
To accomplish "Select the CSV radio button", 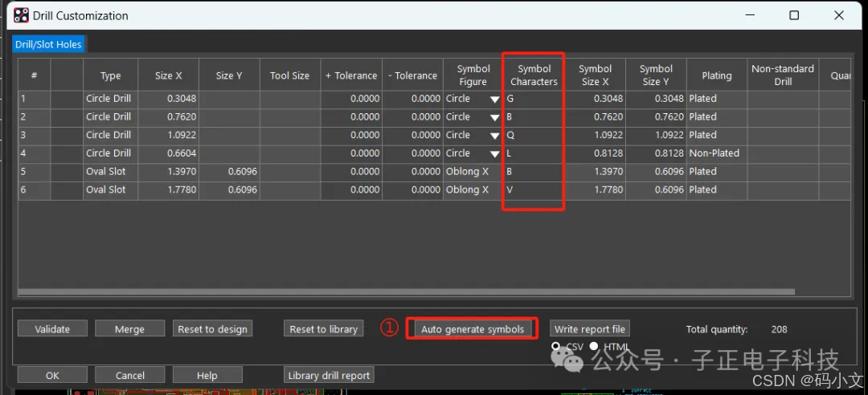I will (556, 346).
